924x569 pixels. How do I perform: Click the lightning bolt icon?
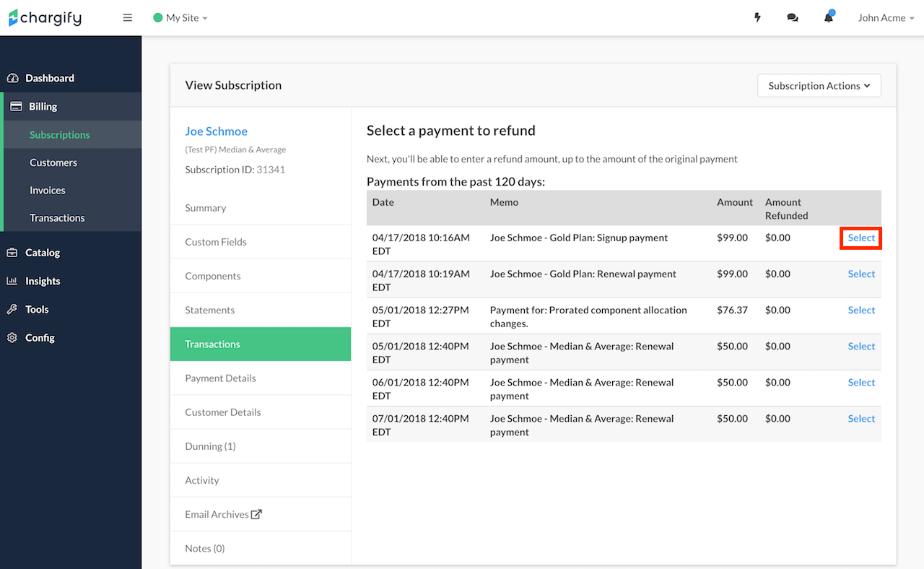[757, 18]
